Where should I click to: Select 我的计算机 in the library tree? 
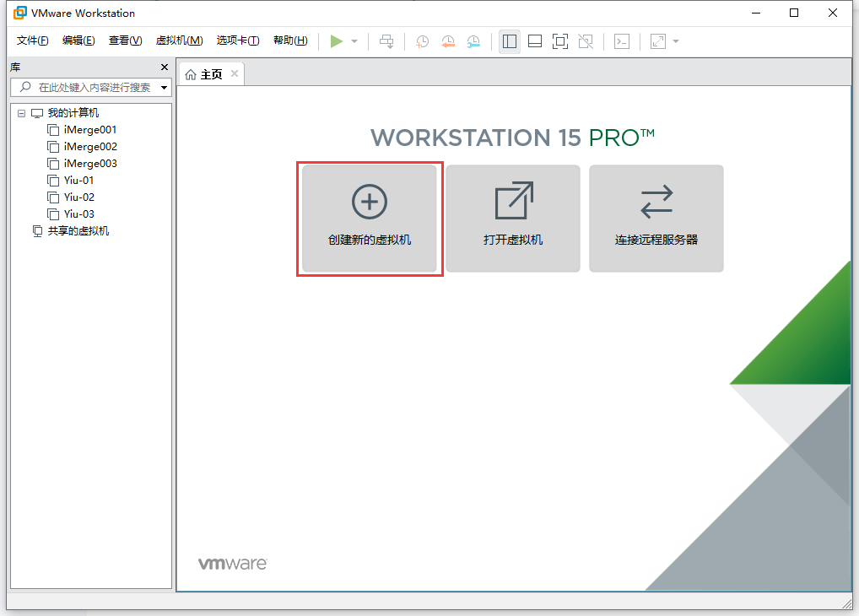(x=73, y=113)
